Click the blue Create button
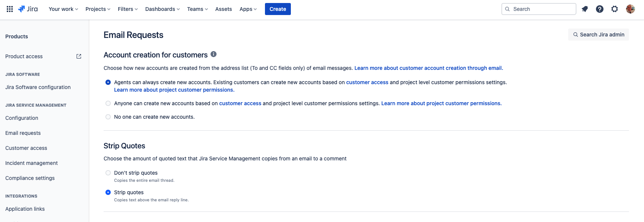The image size is (644, 222). pos(278,9)
